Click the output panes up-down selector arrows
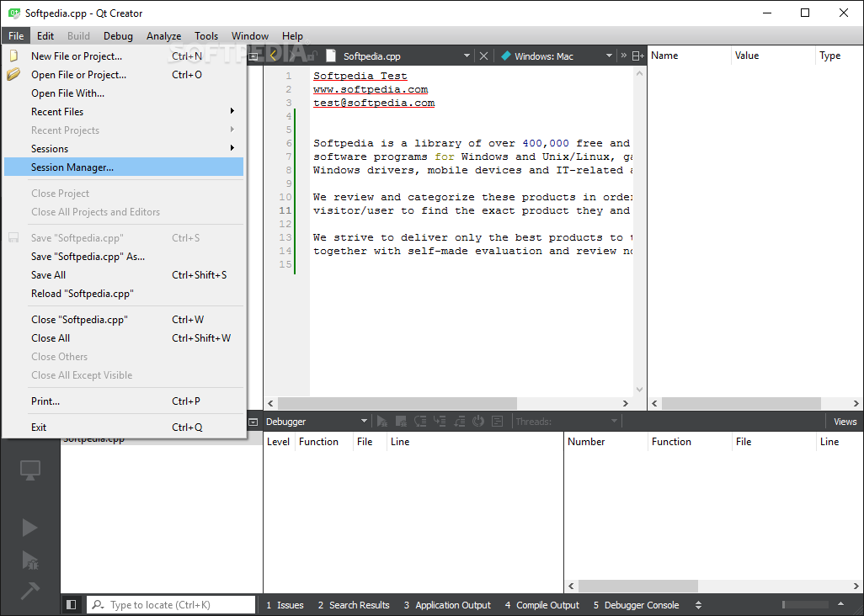Viewport: 864px width, 616px height. coord(698,605)
